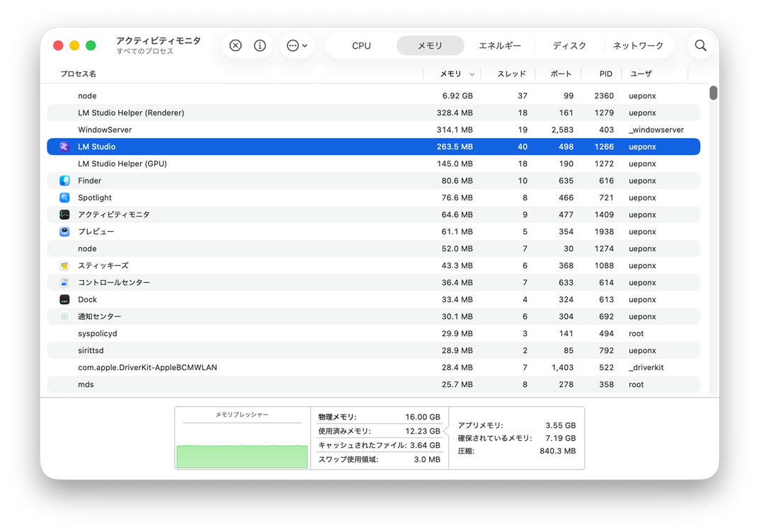
Task: Click the process list vertical scrollbar
Action: 713,93
